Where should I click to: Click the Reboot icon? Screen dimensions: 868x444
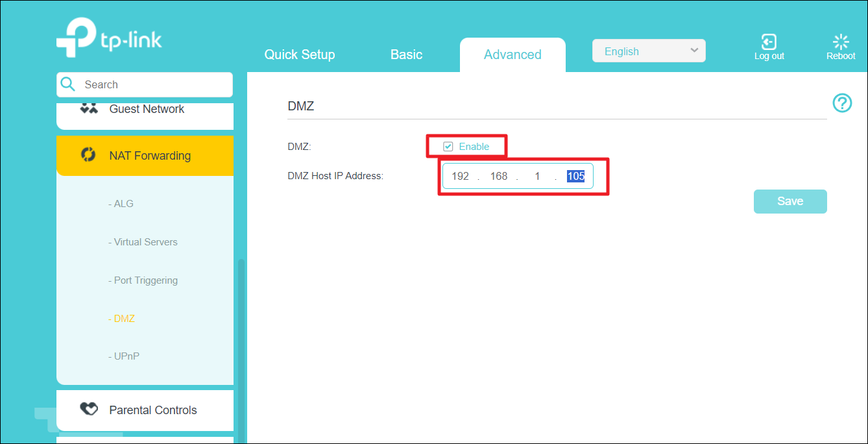coord(841,42)
